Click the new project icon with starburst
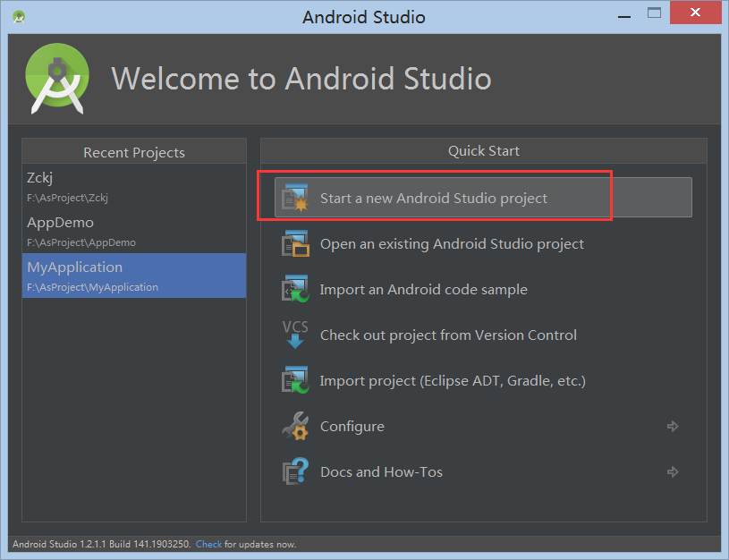Screen dimensions: 729x560 (295, 198)
